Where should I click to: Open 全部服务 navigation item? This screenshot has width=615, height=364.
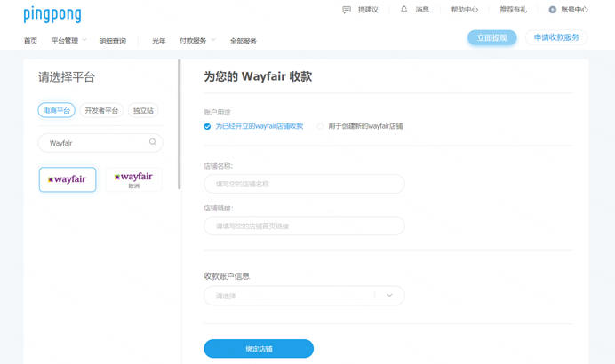point(244,41)
